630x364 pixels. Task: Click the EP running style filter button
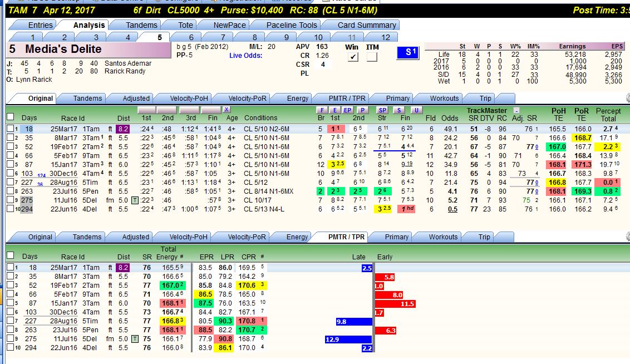pos(347,110)
